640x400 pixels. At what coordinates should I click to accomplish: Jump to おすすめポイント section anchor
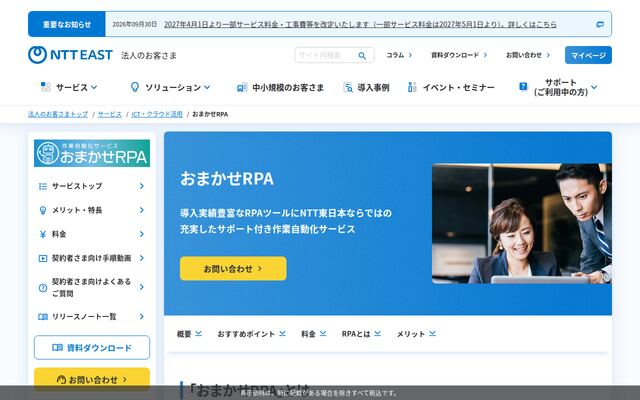[x=251, y=334]
